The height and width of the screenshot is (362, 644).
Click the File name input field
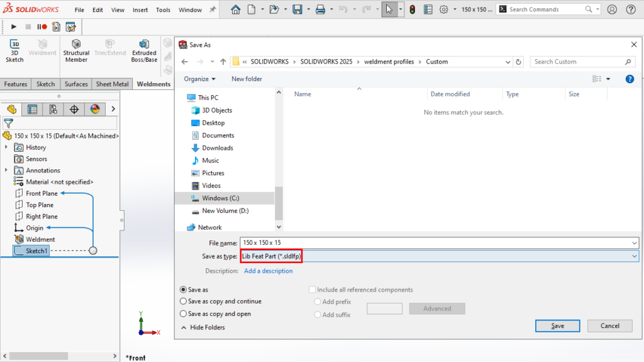click(x=434, y=242)
